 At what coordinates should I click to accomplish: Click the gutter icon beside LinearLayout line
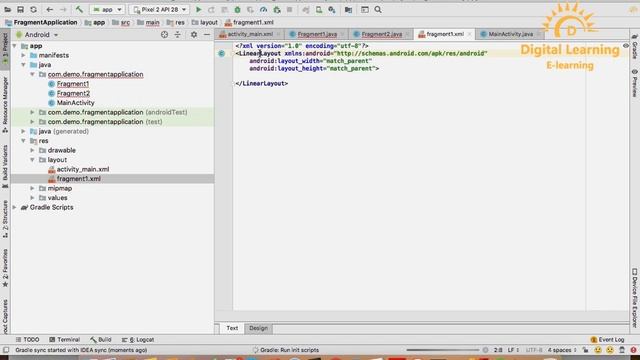(222, 53)
